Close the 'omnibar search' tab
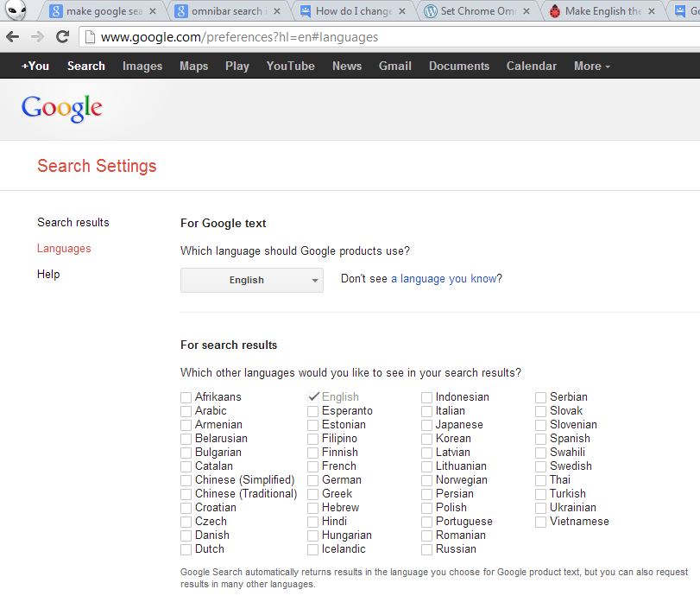700x602 pixels. pos(277,11)
